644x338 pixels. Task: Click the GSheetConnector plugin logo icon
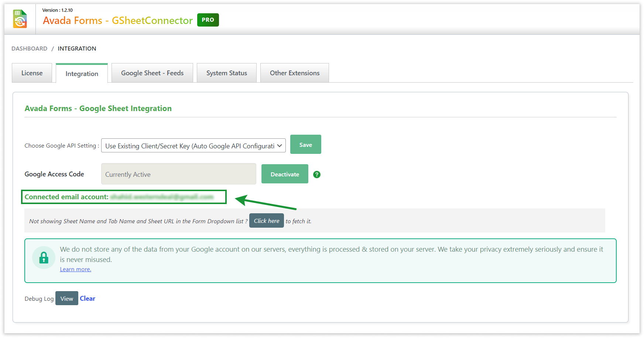click(20, 19)
